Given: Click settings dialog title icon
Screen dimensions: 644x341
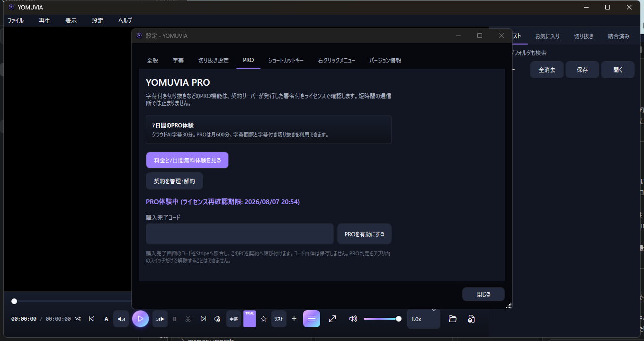Looking at the screenshot, I should (139, 36).
